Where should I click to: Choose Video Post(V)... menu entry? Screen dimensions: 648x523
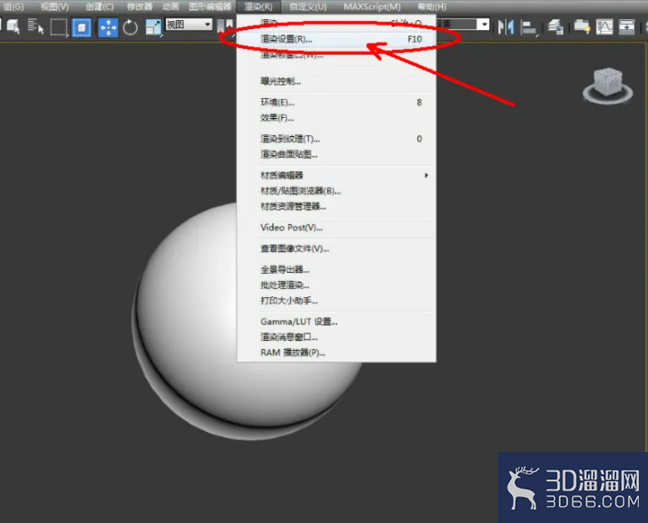336,227
